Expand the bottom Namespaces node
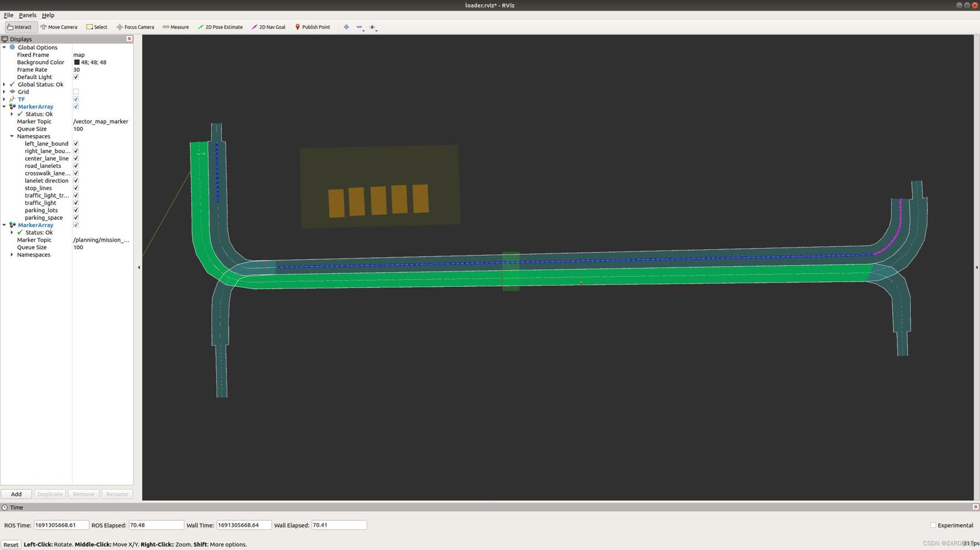Viewport: 980px width, 550px height. tap(12, 255)
